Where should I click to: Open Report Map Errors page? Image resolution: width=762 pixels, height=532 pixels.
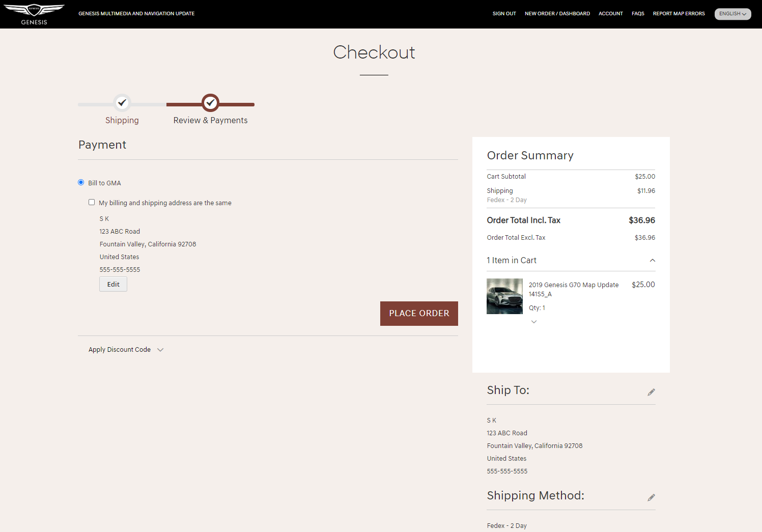[679, 14]
